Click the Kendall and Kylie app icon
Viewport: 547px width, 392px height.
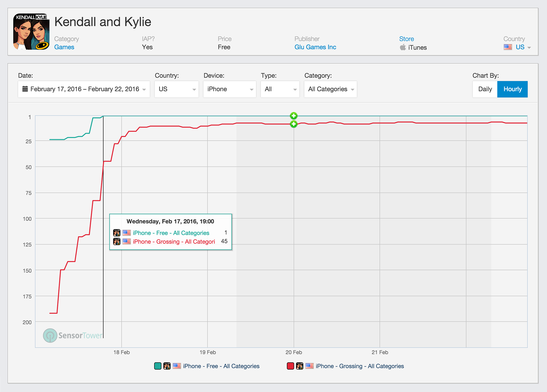point(31,31)
